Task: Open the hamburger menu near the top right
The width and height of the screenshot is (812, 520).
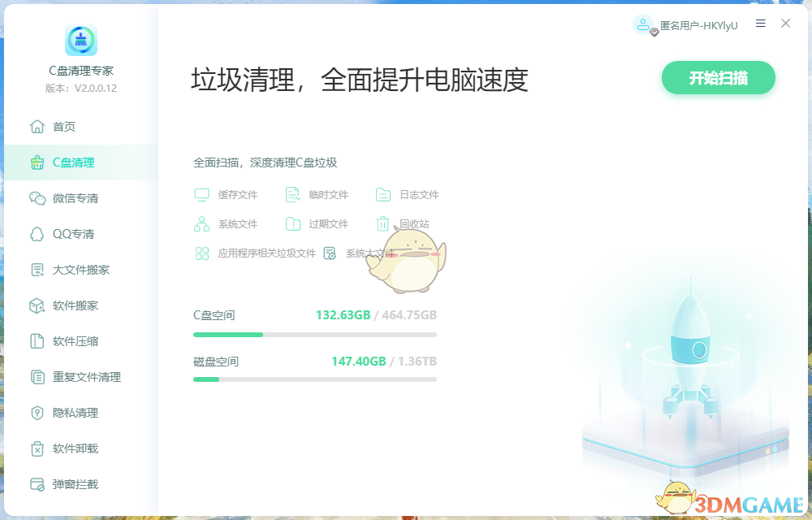Action: pyautogui.click(x=760, y=24)
